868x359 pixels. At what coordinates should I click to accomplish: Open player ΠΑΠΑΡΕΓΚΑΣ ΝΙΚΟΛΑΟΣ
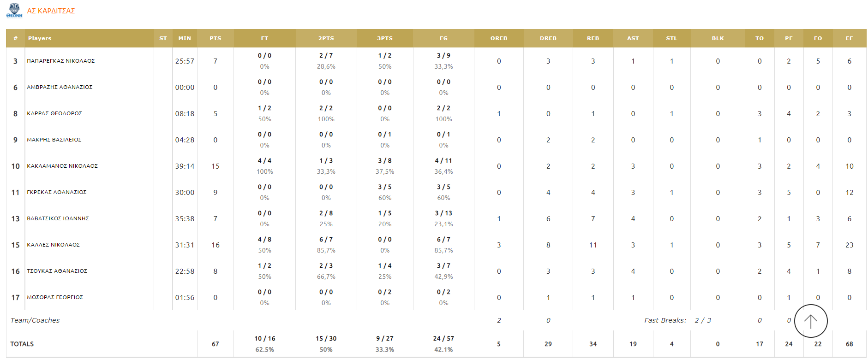click(x=61, y=61)
